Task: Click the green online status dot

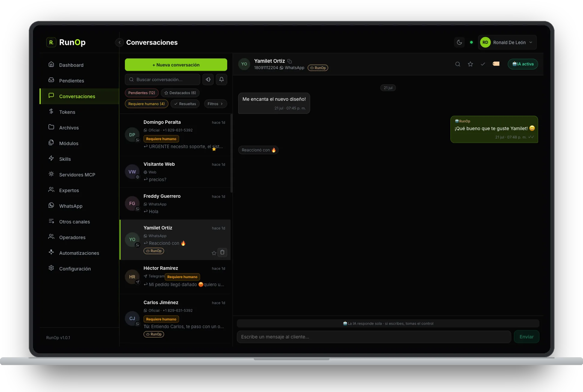Action: pyautogui.click(x=471, y=42)
